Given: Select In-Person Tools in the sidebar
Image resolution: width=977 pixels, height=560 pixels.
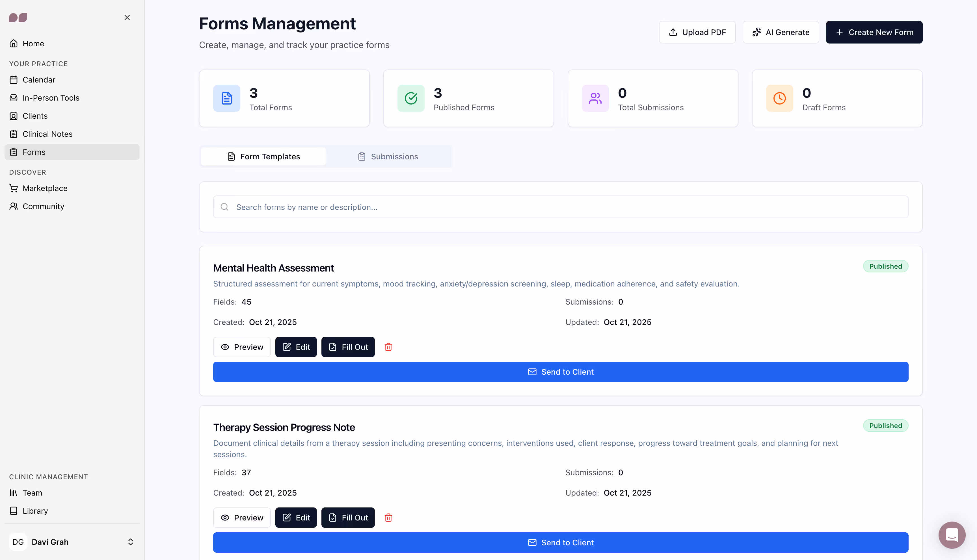Looking at the screenshot, I should (x=51, y=98).
